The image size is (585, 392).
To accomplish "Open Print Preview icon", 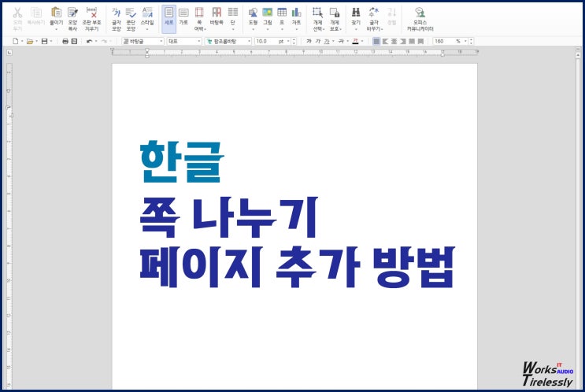I will coord(74,41).
